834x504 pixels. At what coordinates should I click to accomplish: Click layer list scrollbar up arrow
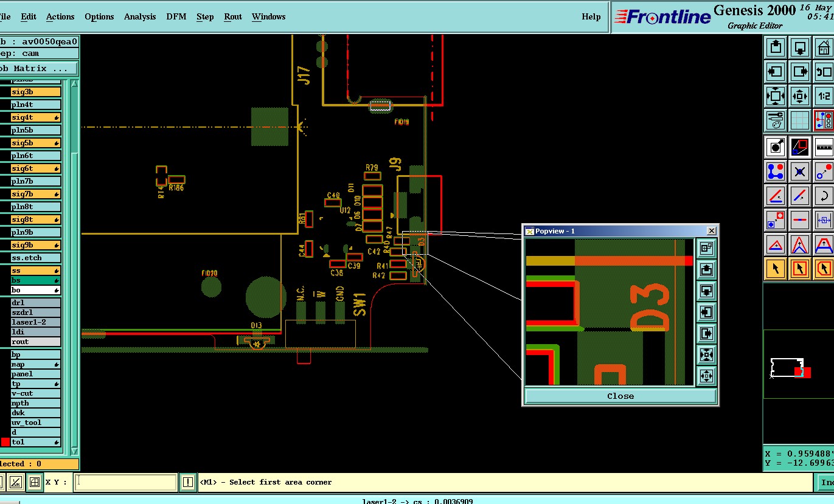tap(75, 85)
